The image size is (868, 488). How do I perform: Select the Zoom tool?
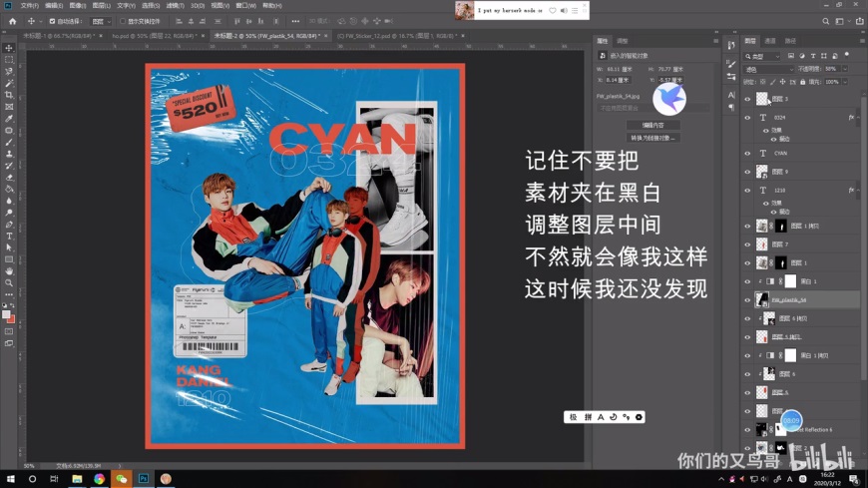[9, 282]
